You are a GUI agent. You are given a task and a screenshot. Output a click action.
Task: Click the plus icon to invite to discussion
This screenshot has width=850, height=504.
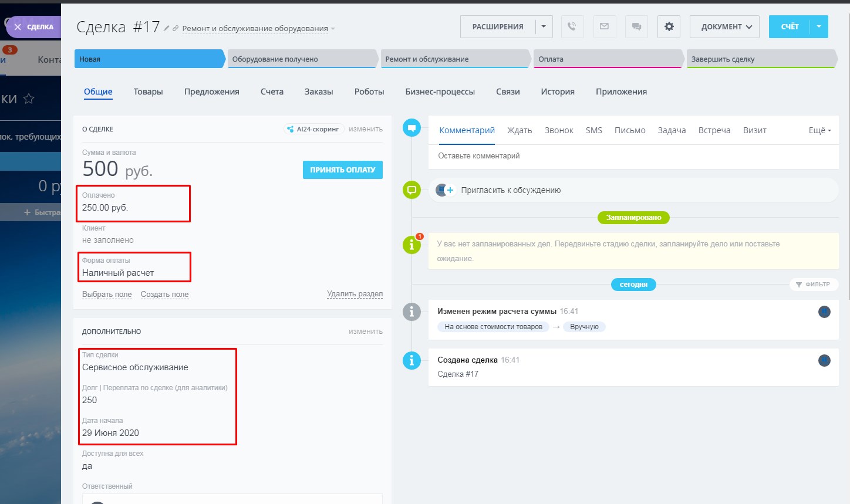point(450,190)
